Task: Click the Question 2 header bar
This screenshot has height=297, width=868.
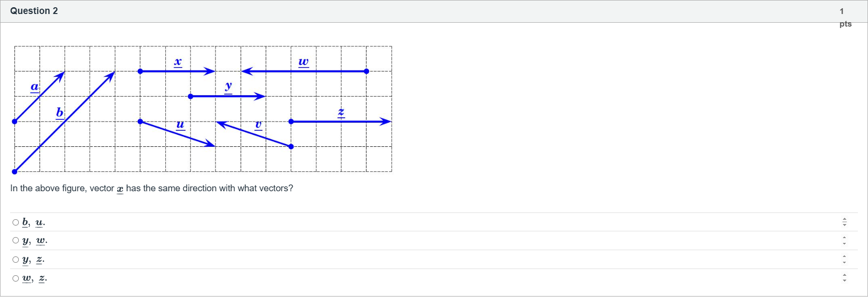Action: pyautogui.click(x=34, y=11)
